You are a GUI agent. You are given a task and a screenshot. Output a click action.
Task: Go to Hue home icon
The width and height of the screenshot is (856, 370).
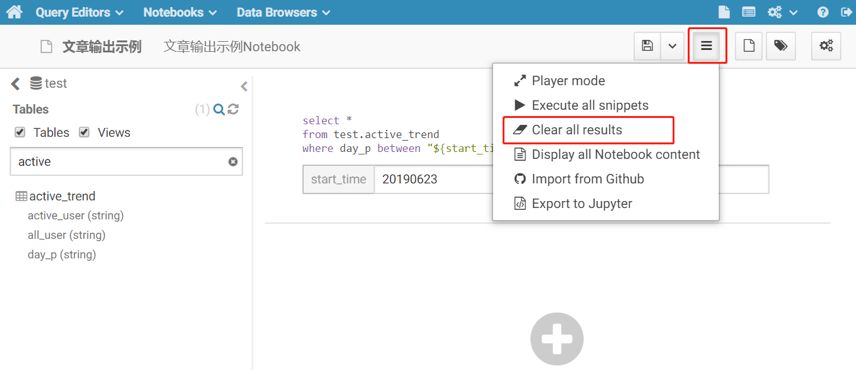pos(14,12)
